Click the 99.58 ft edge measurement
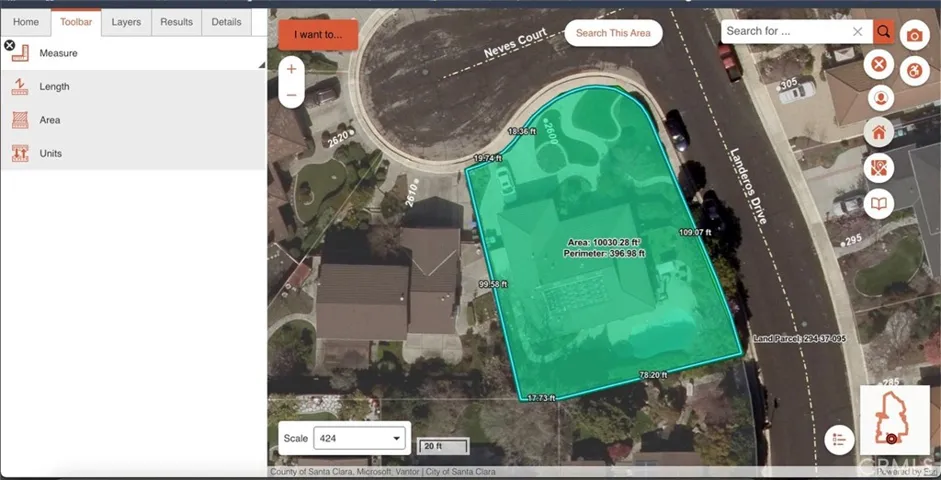 (x=493, y=284)
